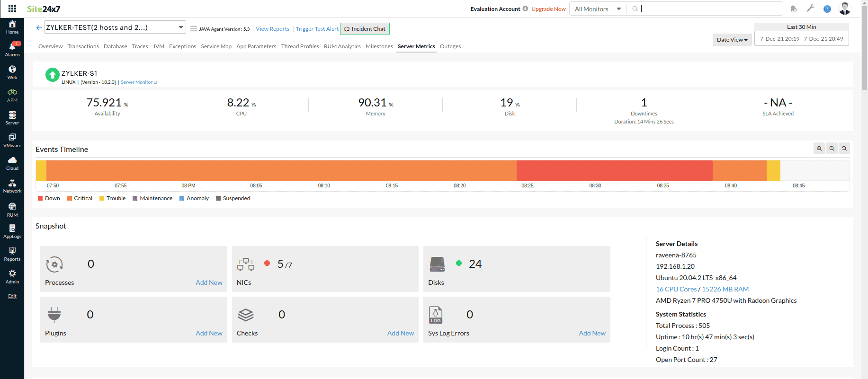Click the Incident Chat button
The width and height of the screenshot is (868, 379).
(x=365, y=29)
